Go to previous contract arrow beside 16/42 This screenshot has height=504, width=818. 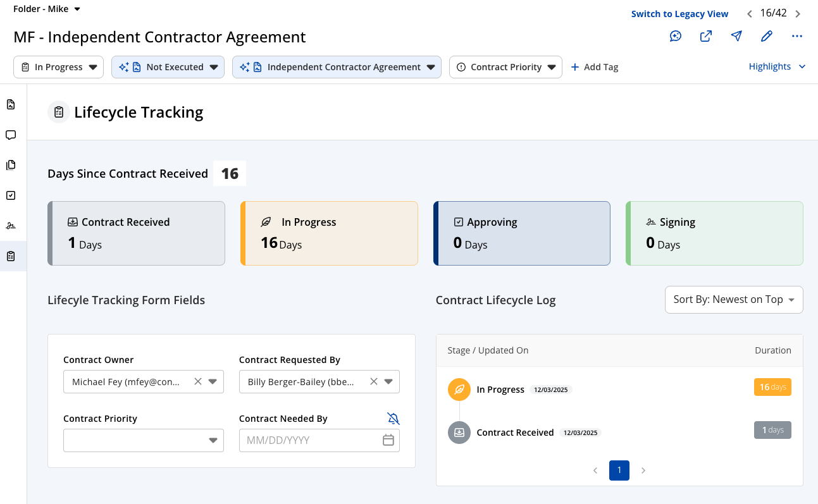(750, 13)
